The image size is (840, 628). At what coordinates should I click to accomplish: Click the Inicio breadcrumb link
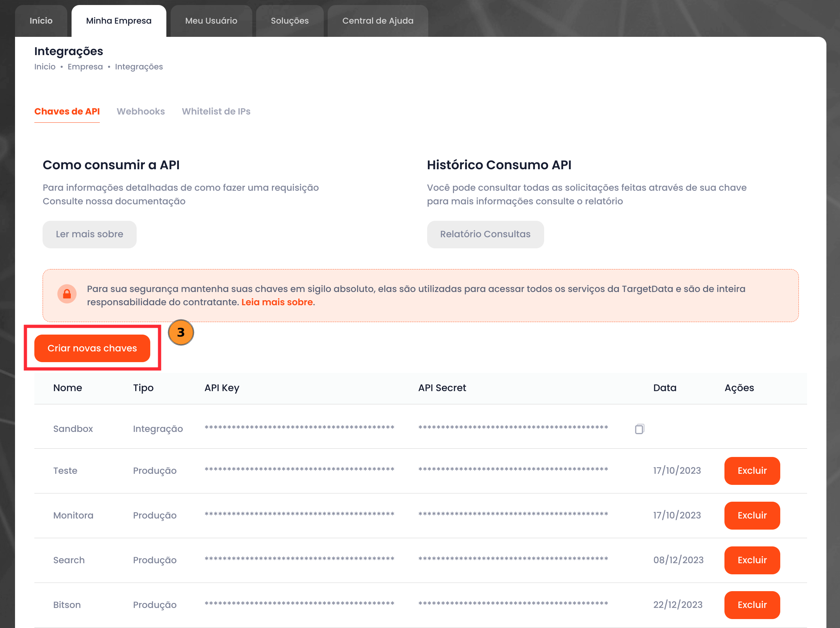coord(45,67)
